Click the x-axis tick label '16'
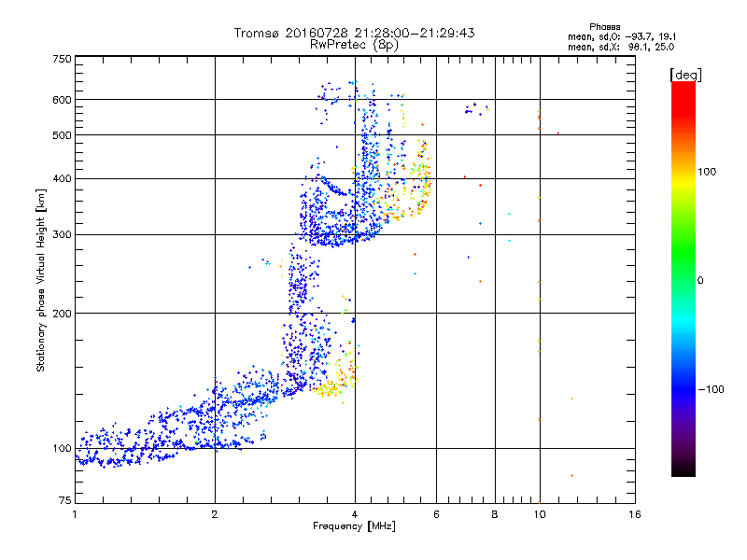Image resolution: width=747 pixels, height=560 pixels. (635, 514)
